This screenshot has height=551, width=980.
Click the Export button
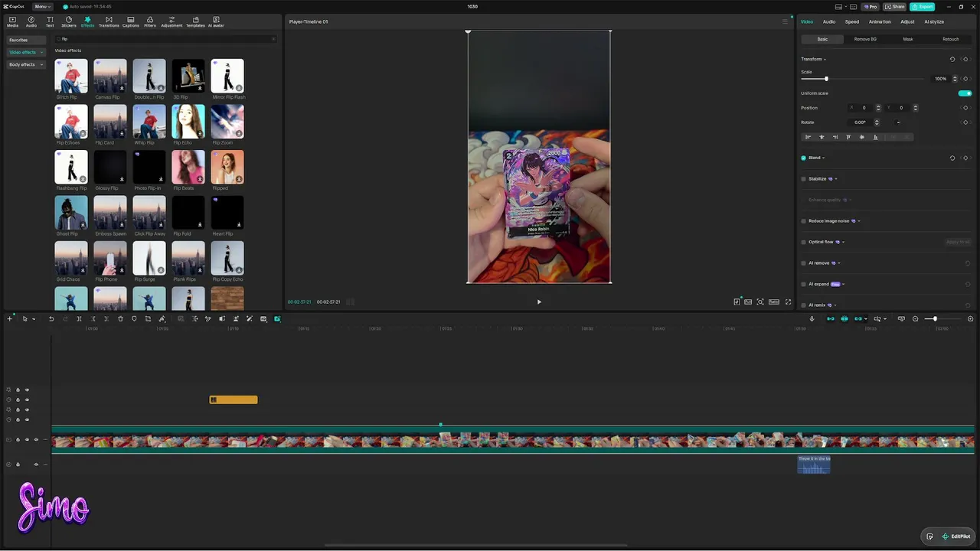(923, 6)
